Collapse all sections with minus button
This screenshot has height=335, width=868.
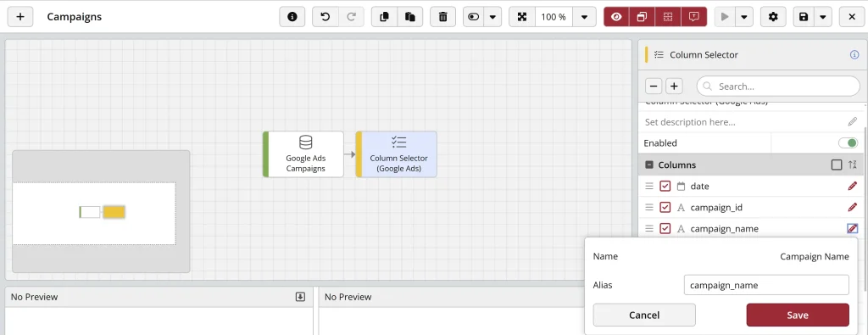[x=654, y=87]
